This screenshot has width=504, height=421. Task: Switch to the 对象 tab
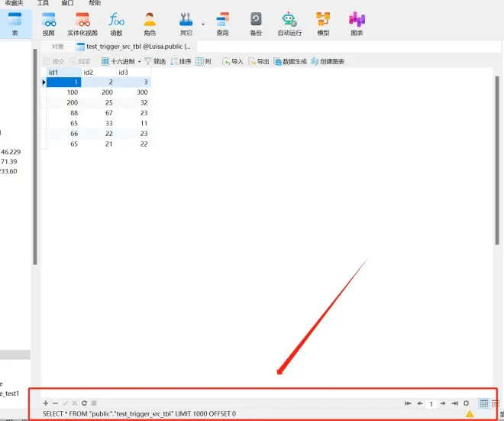(57, 47)
